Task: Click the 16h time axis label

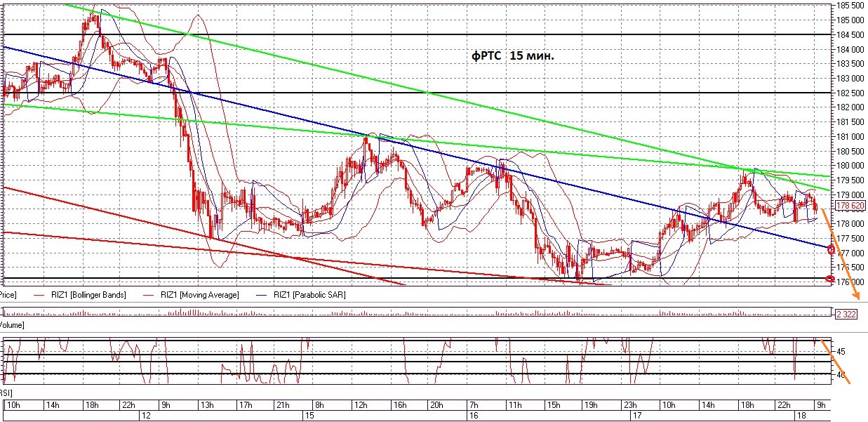Action: tap(399, 405)
